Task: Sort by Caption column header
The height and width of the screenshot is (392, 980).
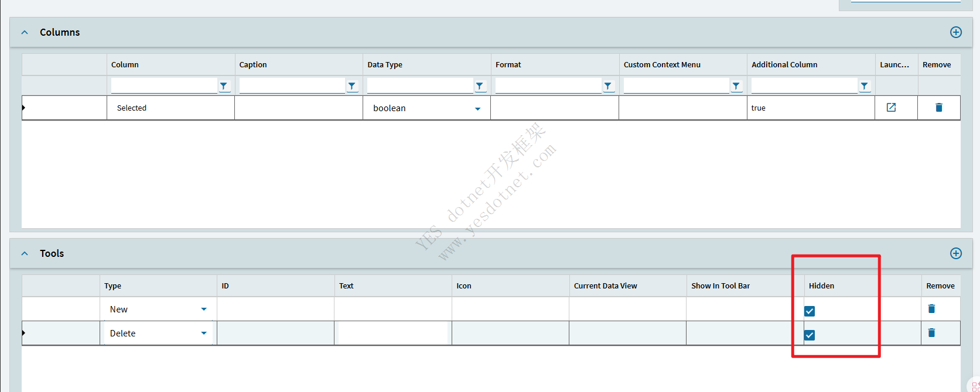Action: [253, 65]
